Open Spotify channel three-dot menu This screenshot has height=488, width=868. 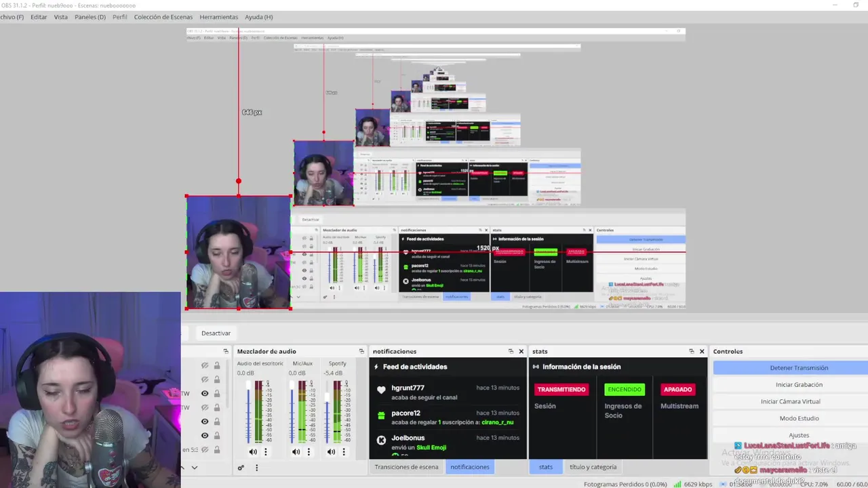point(344,452)
